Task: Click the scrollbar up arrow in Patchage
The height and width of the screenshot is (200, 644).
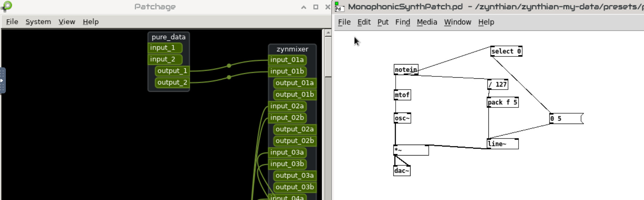Action: coord(328,32)
